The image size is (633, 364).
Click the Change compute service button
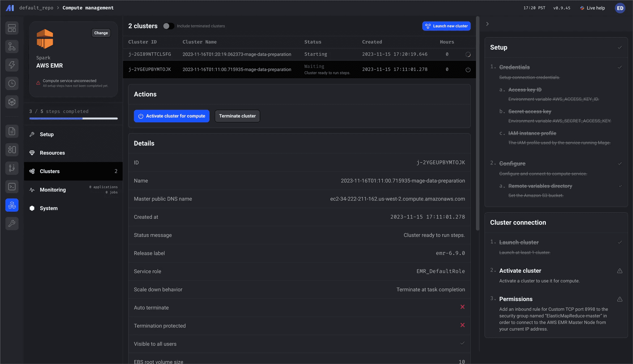pyautogui.click(x=101, y=33)
